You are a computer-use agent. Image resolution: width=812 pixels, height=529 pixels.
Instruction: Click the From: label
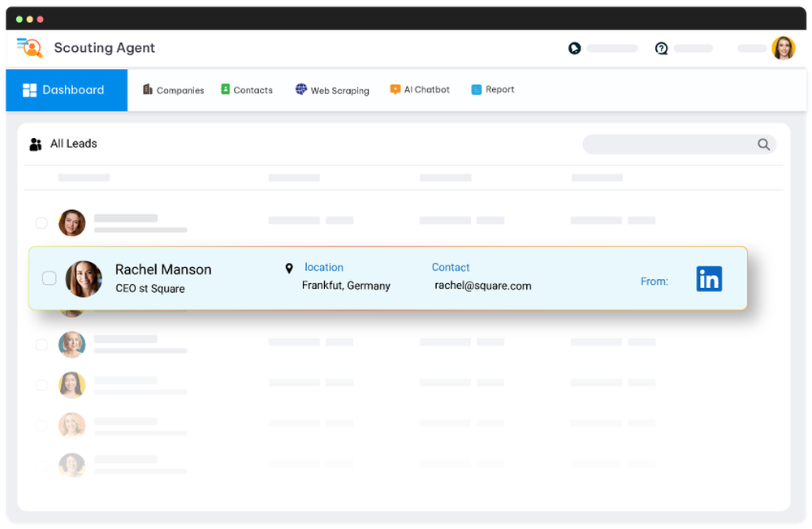click(x=654, y=282)
